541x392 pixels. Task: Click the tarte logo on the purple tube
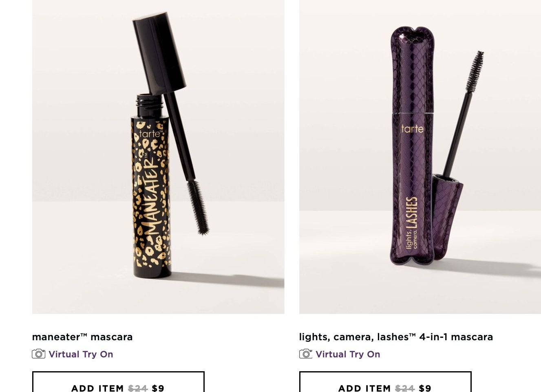pos(412,129)
